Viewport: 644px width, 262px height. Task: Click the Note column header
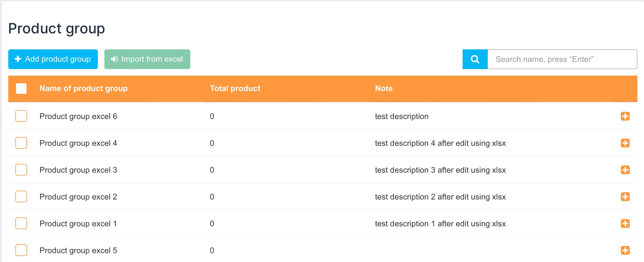384,88
